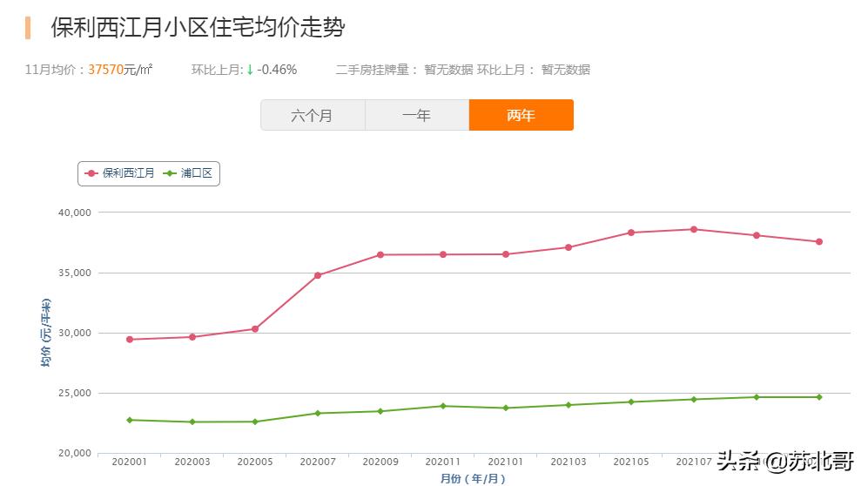Click the 浦口区 point at 202105
Image resolution: width=868 pixels, height=486 pixels.
coord(631,402)
